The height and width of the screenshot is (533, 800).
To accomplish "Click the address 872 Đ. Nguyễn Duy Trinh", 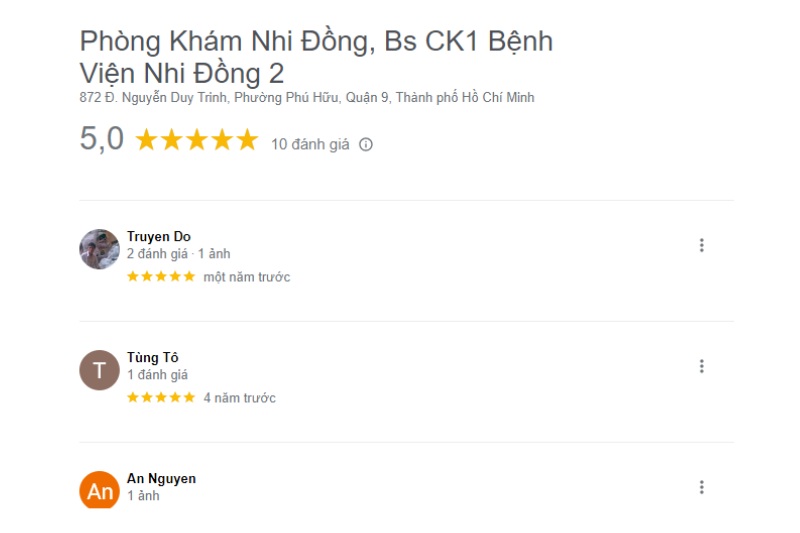I will [307, 98].
